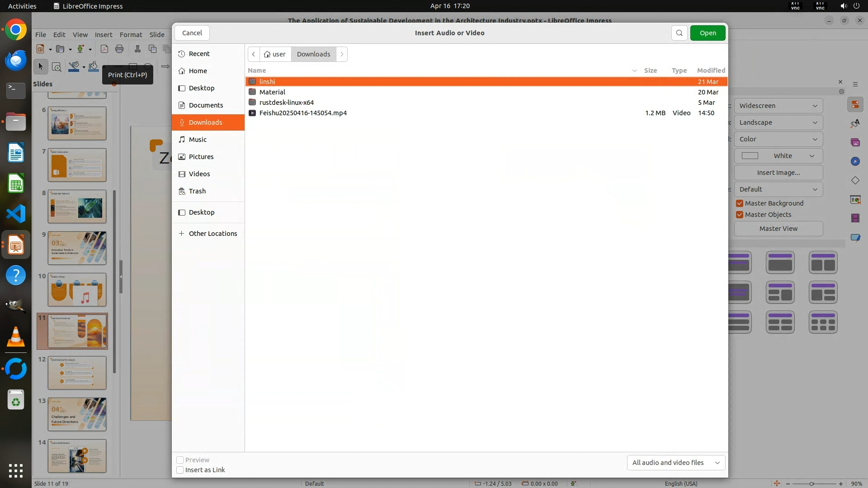This screenshot has width=868, height=488.
Task: Enable the Insert as Link checkbox
Action: pos(180,470)
